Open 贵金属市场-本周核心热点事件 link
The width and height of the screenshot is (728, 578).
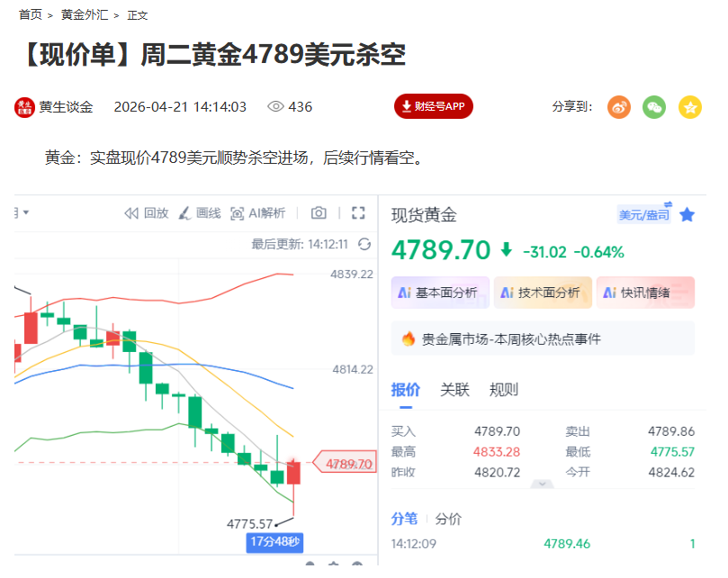pos(543,339)
